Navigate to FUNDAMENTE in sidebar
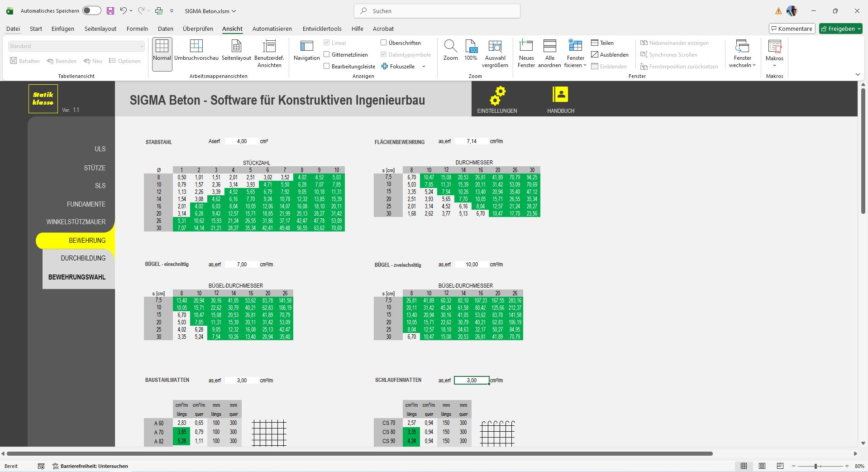Viewport: 868px width, 472px height. tap(86, 204)
